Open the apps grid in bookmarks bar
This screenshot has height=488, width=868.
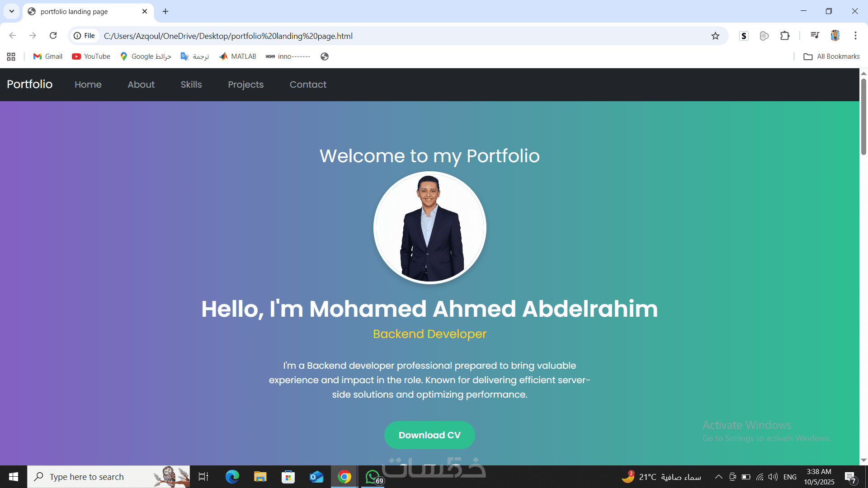pos(11,56)
